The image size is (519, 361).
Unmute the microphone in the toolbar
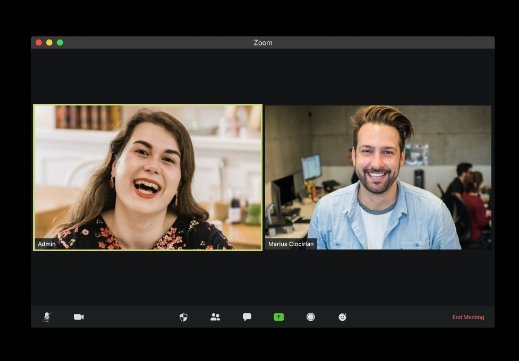pyautogui.click(x=47, y=317)
